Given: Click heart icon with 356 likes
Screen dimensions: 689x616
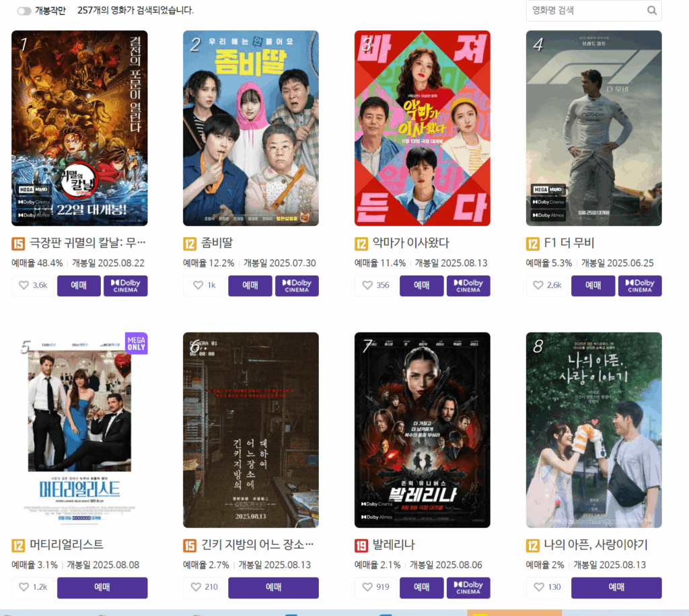Looking at the screenshot, I should (367, 285).
